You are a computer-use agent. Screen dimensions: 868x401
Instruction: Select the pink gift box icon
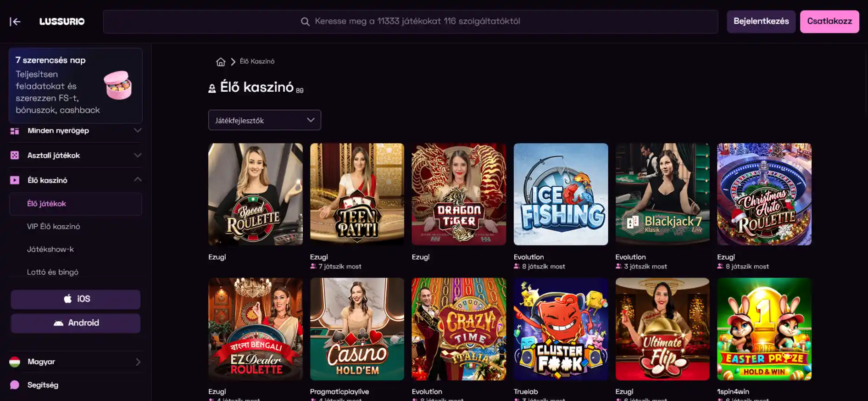point(118,85)
